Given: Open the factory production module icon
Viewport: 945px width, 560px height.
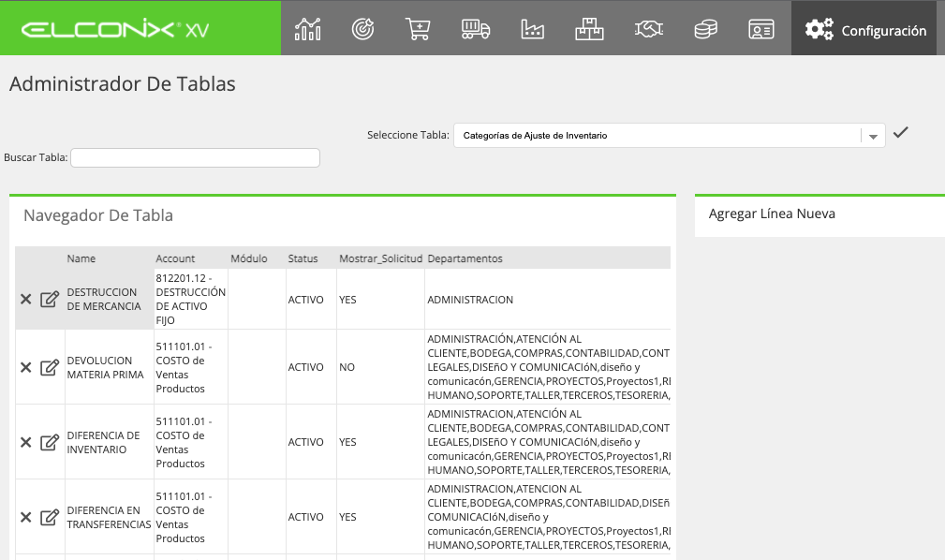Looking at the screenshot, I should coord(532,29).
